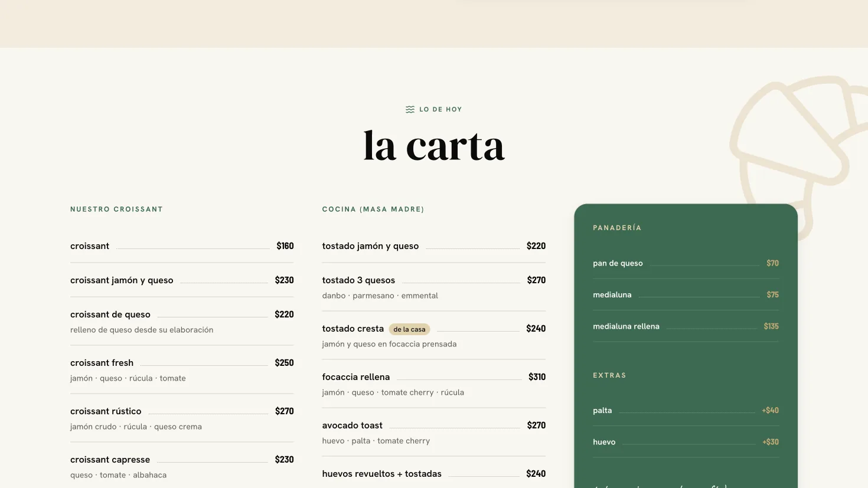Click the 'LO DE HOY' label
Viewport: 868px width, 488px height.
click(440, 109)
